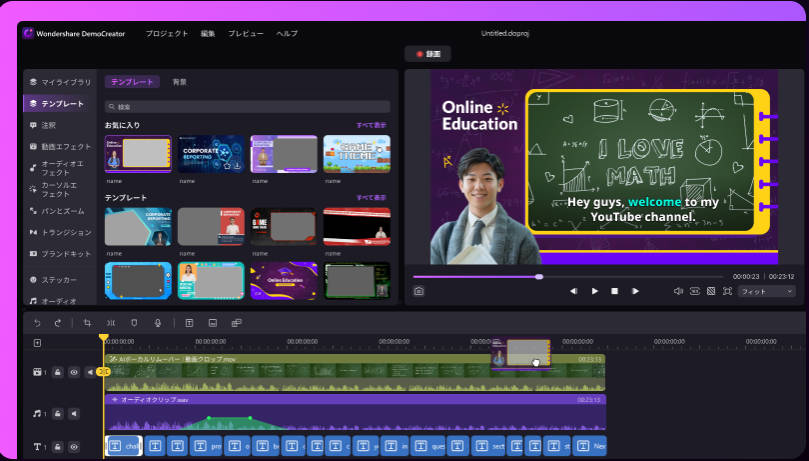Click the shield marker icon in timeline toolbar
This screenshot has width=809, height=461.
coord(134,323)
